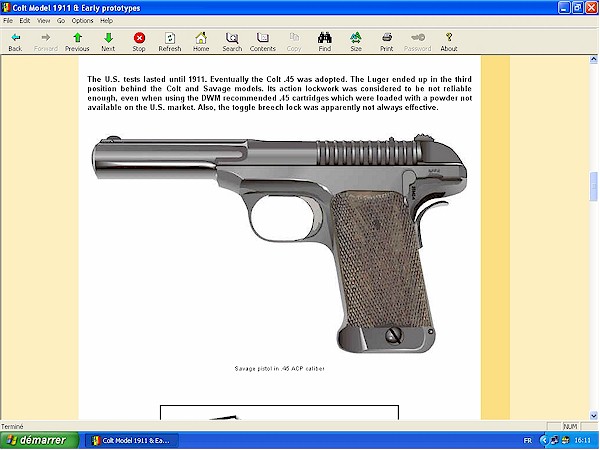Viewport: 600px width, 450px height.
Task: Click the NUM indicator in status bar
Action: [x=570, y=426]
